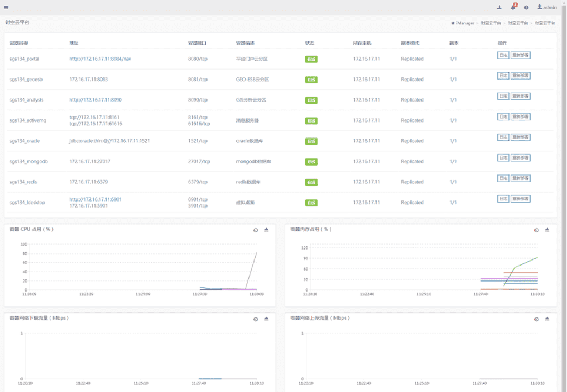The width and height of the screenshot is (567, 392).
Task: Open the sgs134_portal address link
Action: (100, 59)
